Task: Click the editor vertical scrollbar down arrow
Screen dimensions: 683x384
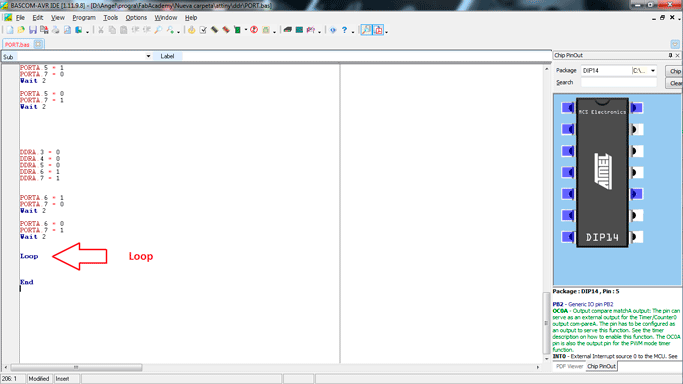Action: pos(547,359)
